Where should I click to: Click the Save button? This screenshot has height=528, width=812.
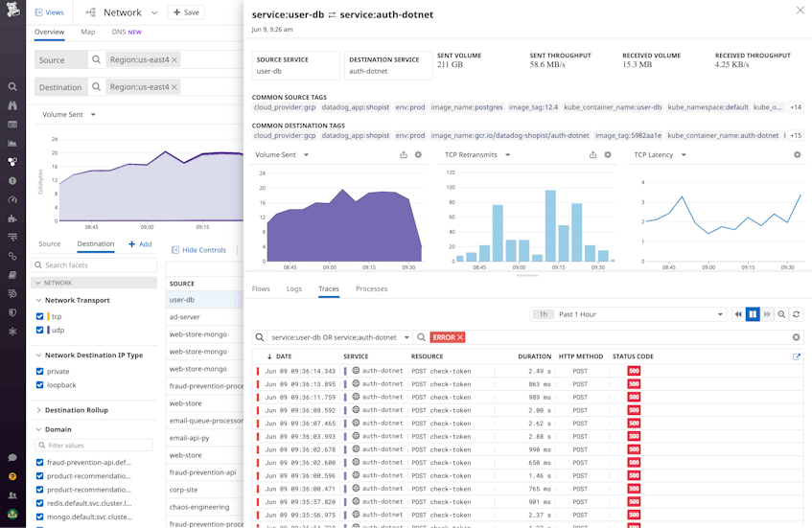pos(186,12)
